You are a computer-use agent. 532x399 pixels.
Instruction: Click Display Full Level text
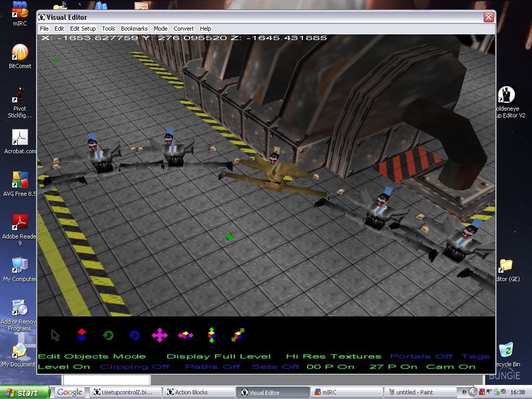point(219,356)
